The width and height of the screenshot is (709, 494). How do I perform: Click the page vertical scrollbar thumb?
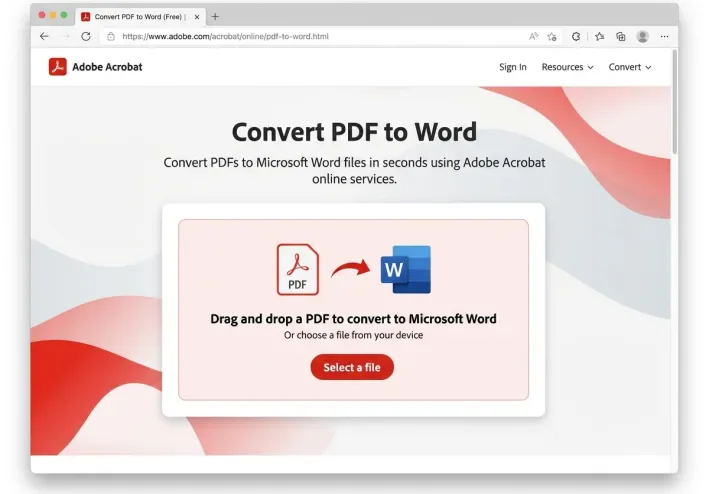pyautogui.click(x=675, y=102)
